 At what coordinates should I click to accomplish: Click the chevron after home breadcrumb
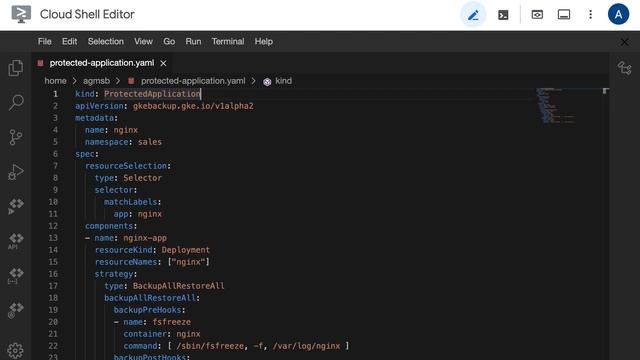click(75, 81)
